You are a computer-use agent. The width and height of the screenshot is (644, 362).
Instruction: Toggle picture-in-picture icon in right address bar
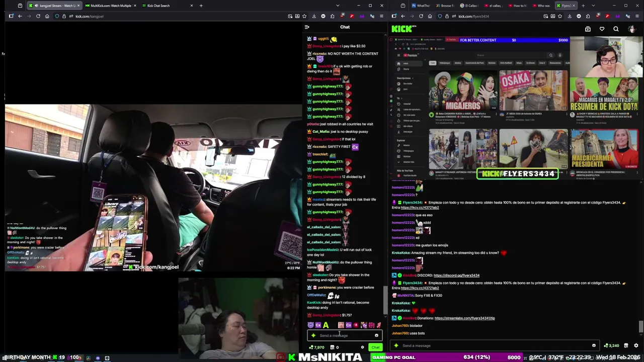click(x=545, y=16)
